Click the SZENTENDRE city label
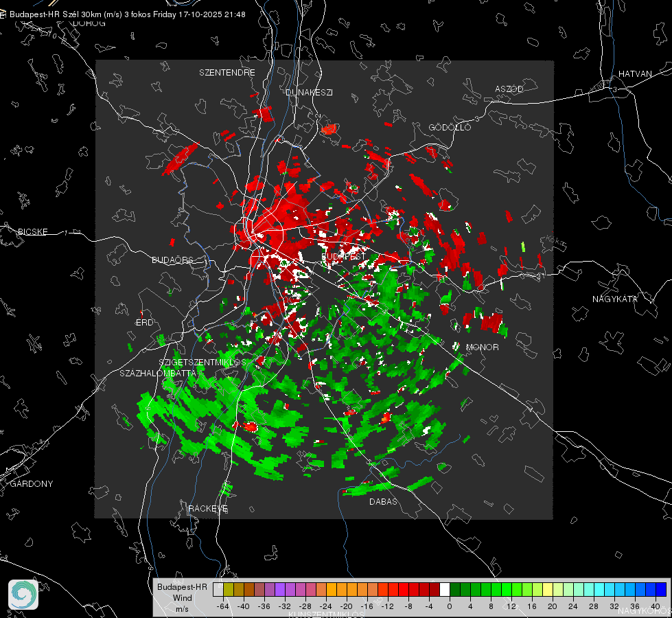This screenshot has width=672, height=618. click(x=227, y=73)
